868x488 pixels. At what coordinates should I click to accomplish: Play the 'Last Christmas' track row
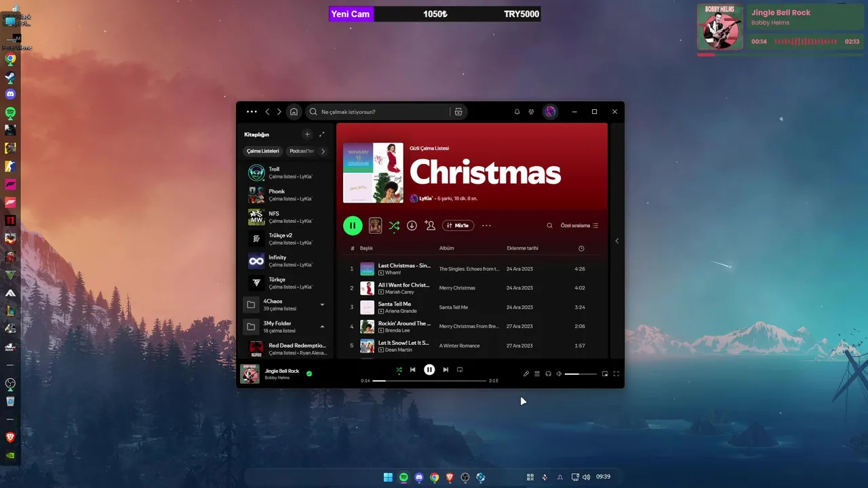pyautogui.click(x=472, y=269)
